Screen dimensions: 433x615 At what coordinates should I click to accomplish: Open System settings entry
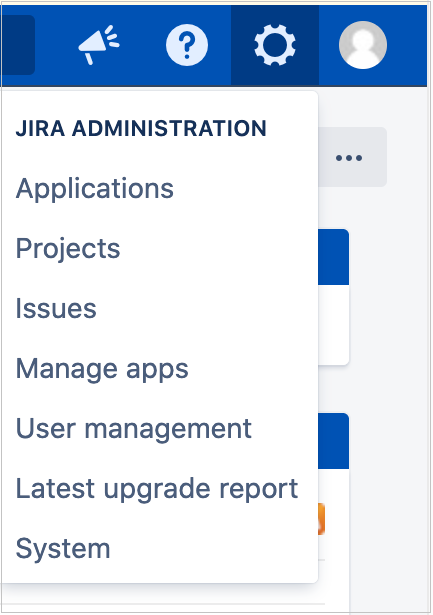point(63,549)
